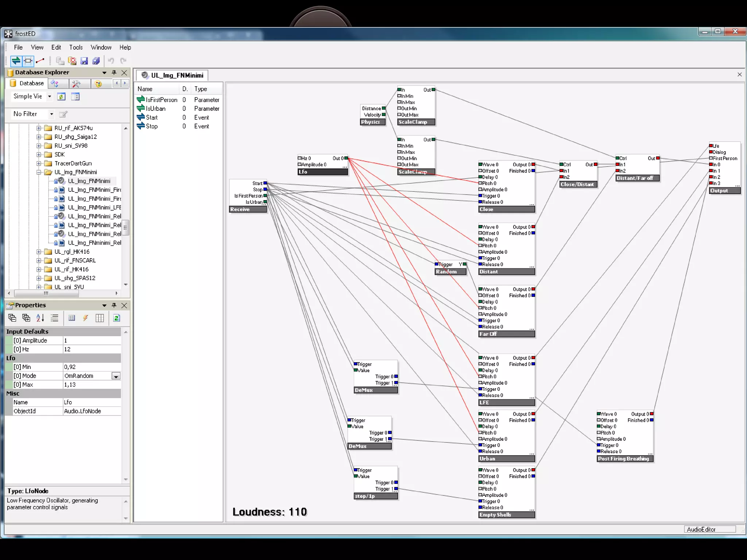Image resolution: width=747 pixels, height=560 pixels.
Task: Select the IsFirstPerson parameter row
Action: [x=162, y=100]
